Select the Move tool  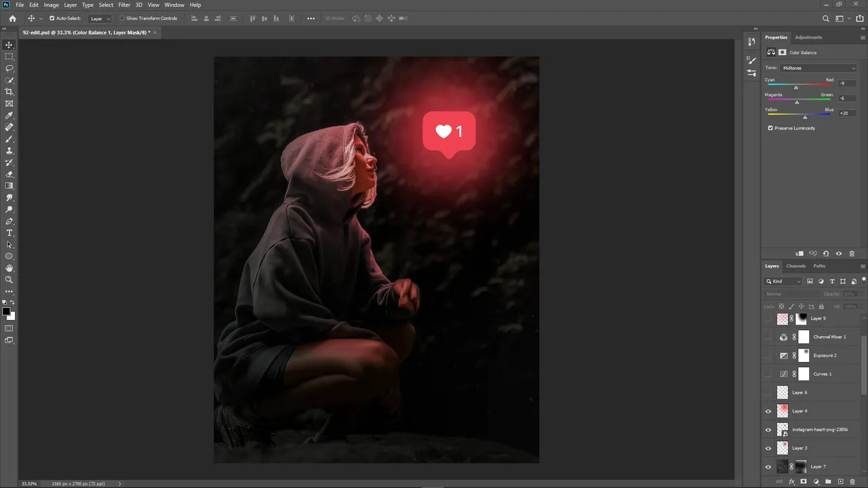point(9,45)
